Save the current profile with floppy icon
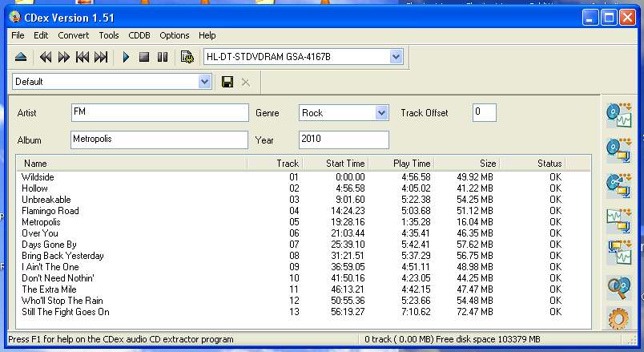The image size is (644, 352). (x=227, y=82)
